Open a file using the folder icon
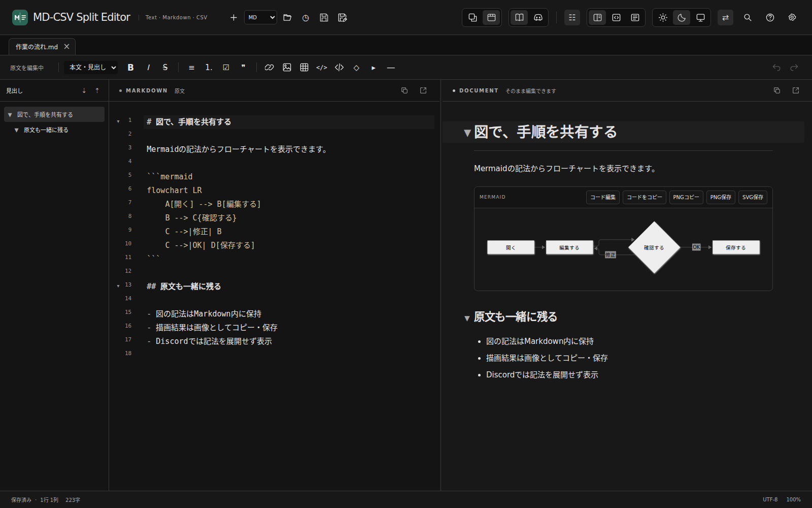Screen dimensions: 812x508 coord(287,17)
